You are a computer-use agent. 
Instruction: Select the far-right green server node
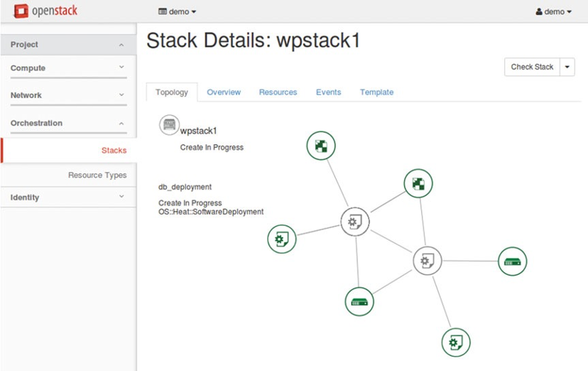point(512,262)
